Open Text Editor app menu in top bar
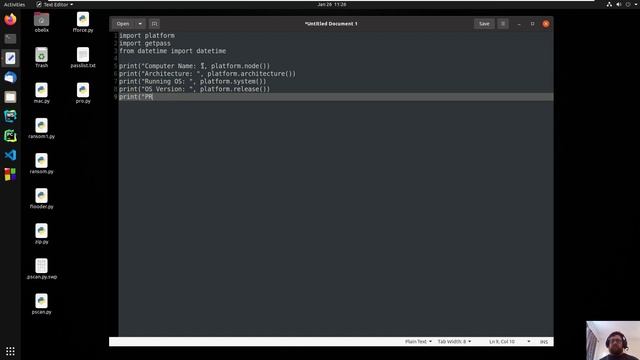 coord(55,4)
